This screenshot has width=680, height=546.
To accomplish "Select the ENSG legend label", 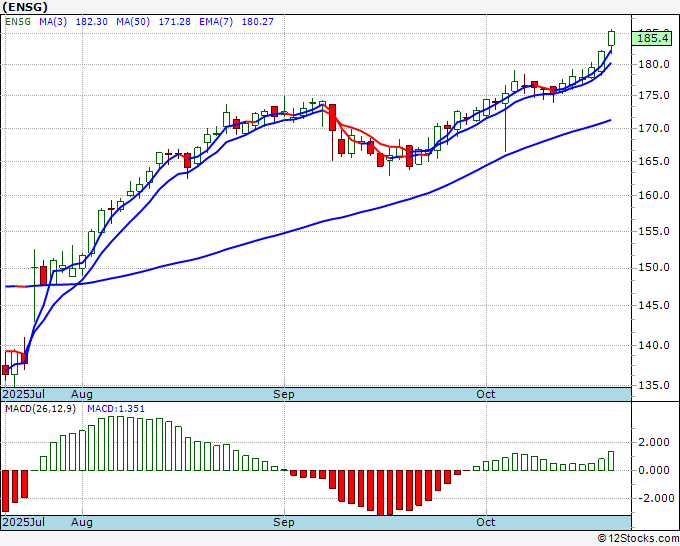I will [x=18, y=21].
